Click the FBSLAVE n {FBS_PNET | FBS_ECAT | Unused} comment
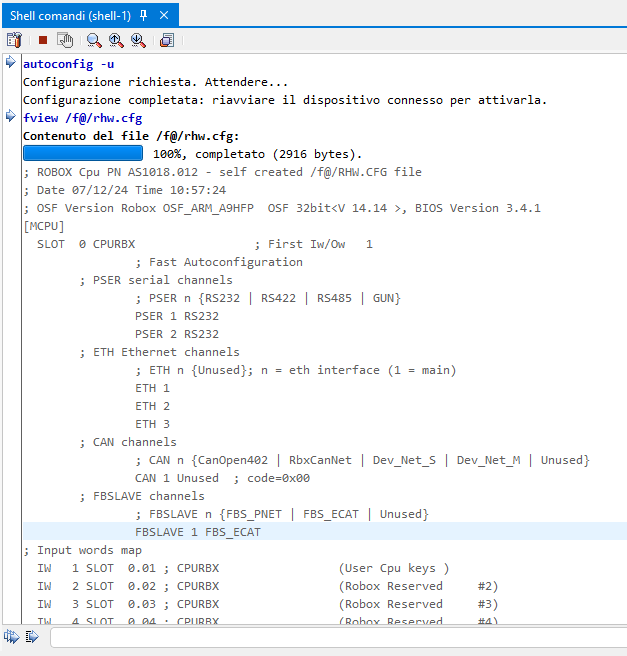The image size is (627, 656). click(282, 514)
